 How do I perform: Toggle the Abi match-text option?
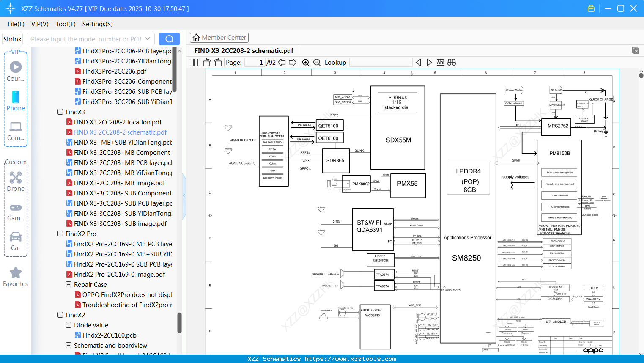pyautogui.click(x=440, y=63)
